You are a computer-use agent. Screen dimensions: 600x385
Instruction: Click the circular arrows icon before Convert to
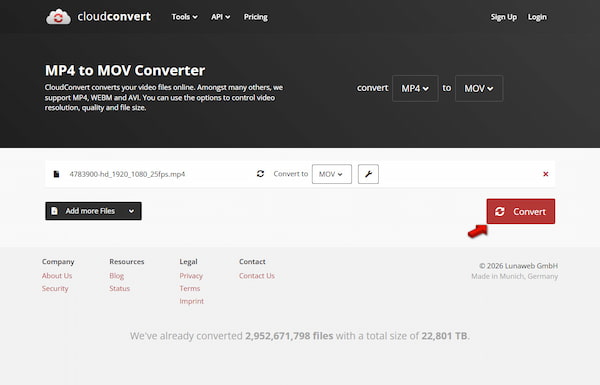[x=260, y=174]
